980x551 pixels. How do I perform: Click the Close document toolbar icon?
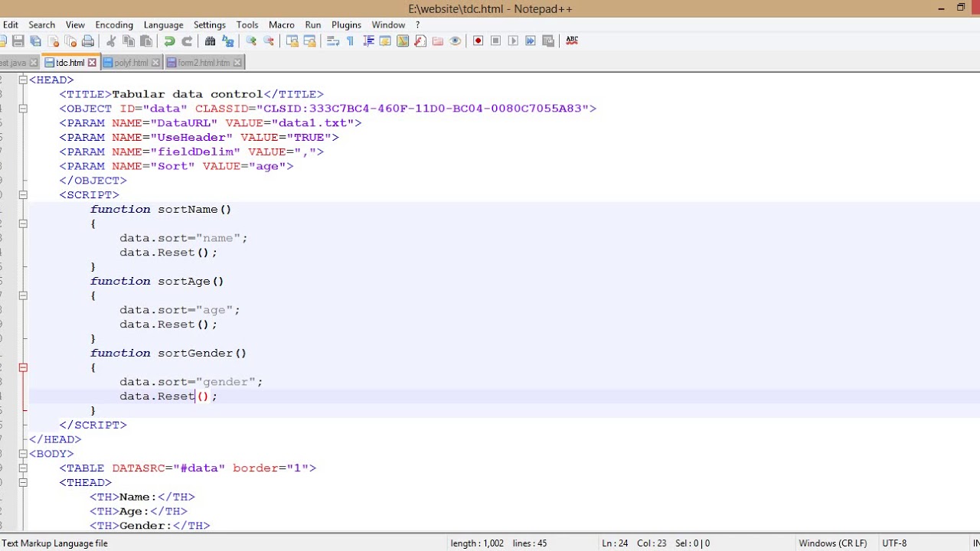(53, 41)
